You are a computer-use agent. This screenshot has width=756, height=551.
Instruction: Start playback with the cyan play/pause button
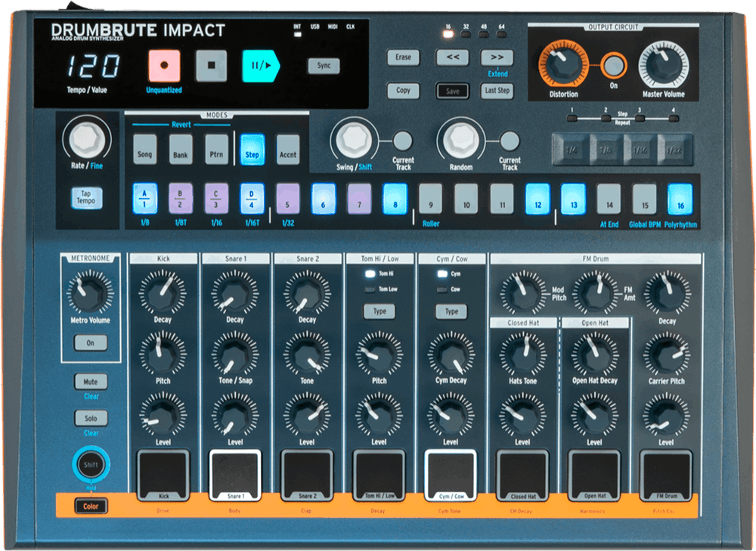(x=260, y=66)
